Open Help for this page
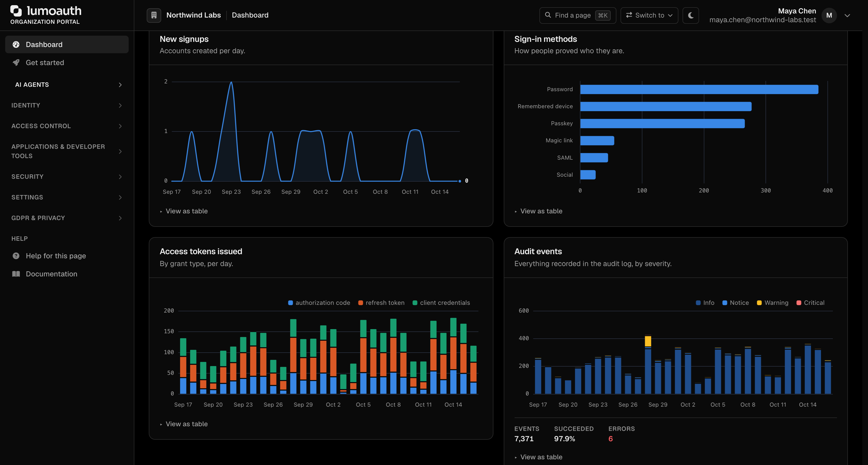868x465 pixels. [x=67, y=256]
